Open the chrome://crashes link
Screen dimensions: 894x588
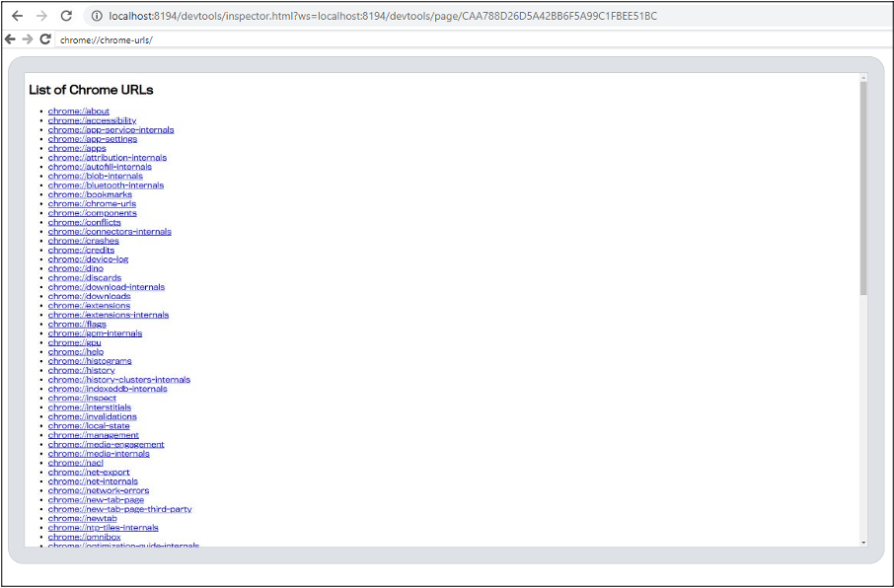(x=84, y=241)
